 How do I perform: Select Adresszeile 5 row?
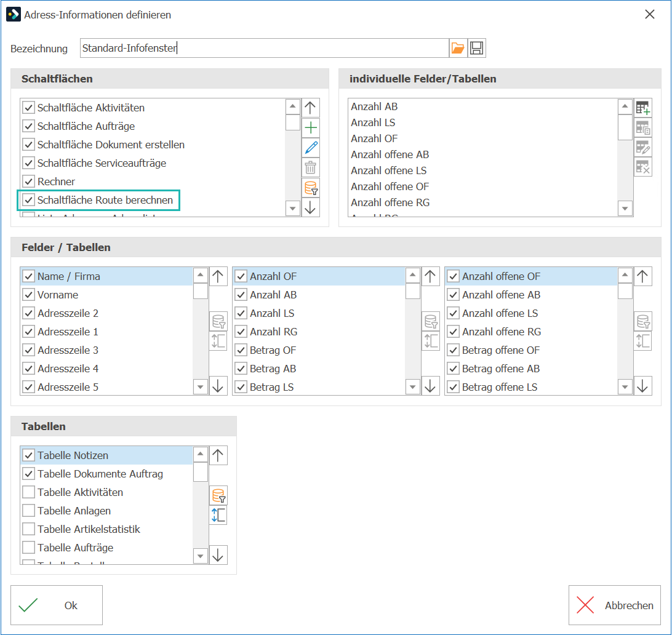[x=106, y=387]
